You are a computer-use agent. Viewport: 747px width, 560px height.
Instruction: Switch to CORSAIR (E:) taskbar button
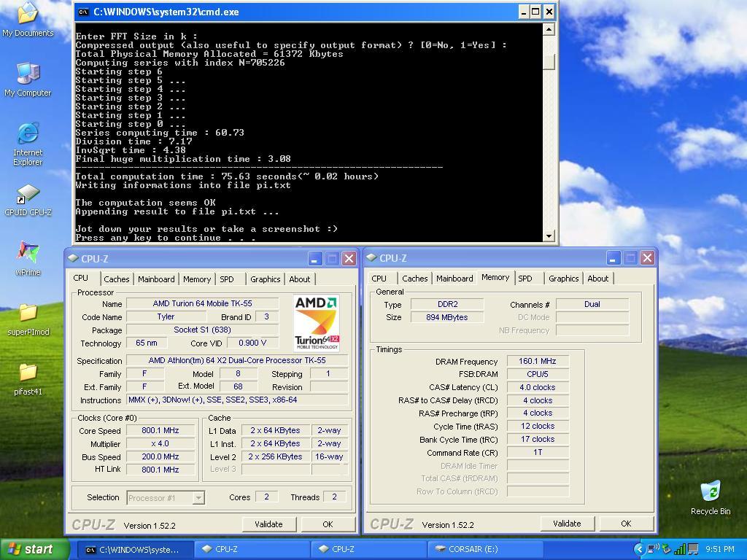click(x=485, y=549)
